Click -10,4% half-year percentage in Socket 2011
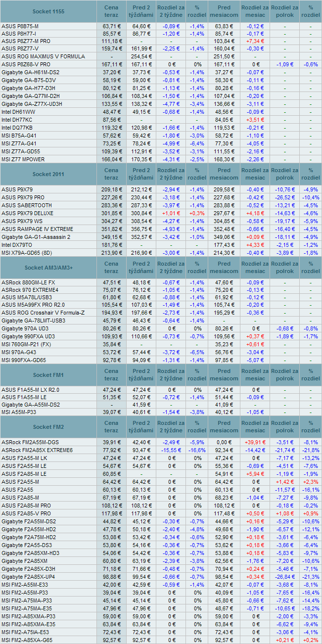Viewport: 322px width, 644px height. (x=310, y=197)
